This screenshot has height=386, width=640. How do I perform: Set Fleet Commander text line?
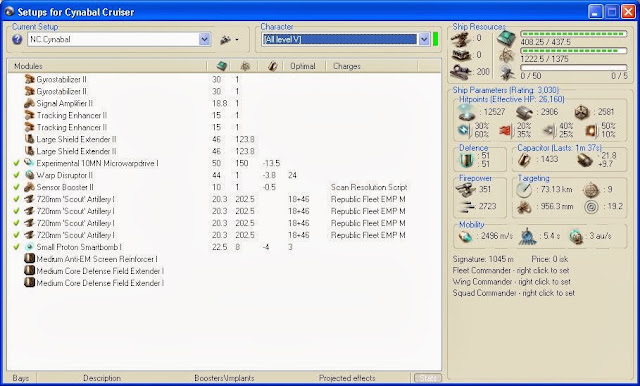511,270
